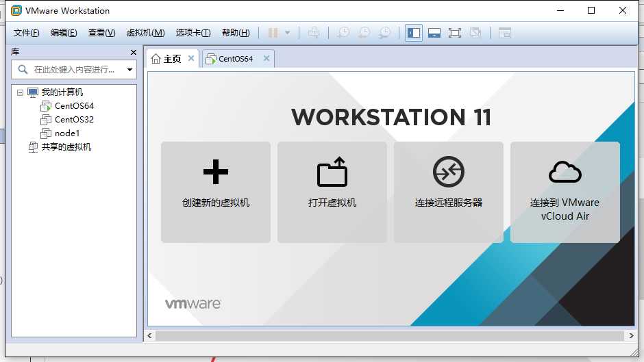The height and width of the screenshot is (362, 644).
Task: Toggle the Unity mode toolbar icon
Action: point(475,33)
